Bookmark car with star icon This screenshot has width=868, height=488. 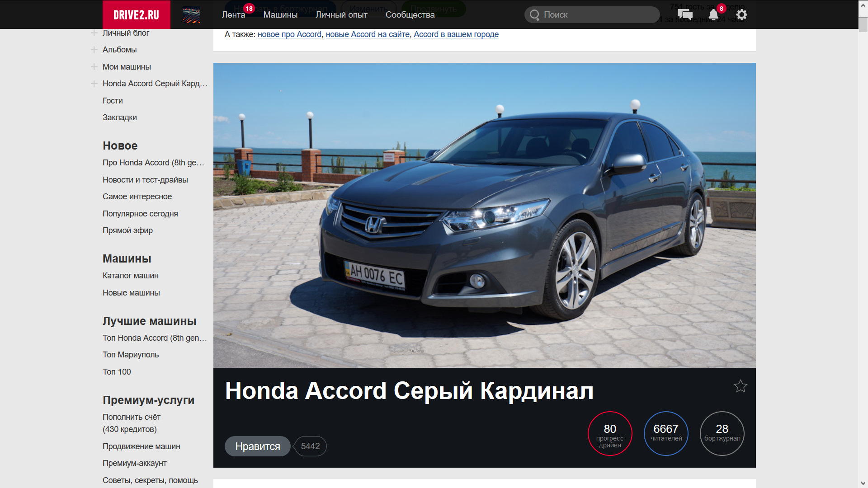pos(740,386)
